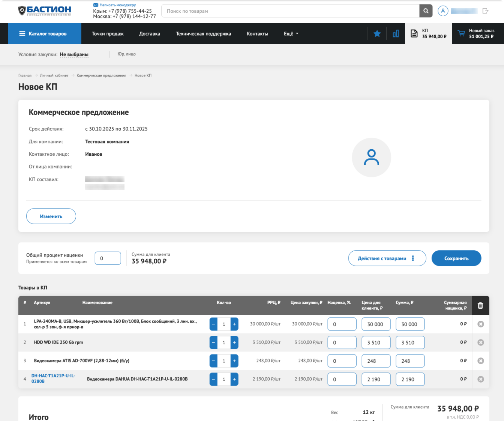Viewport: 504px width, 431px height.
Task: Increase quantity for HDD WD IDE
Action: [x=234, y=342]
